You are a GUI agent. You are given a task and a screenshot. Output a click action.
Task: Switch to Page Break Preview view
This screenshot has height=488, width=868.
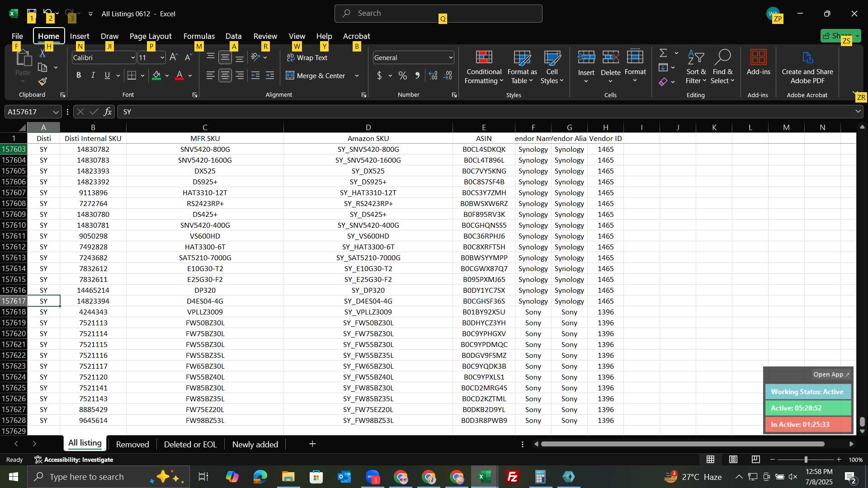click(755, 460)
